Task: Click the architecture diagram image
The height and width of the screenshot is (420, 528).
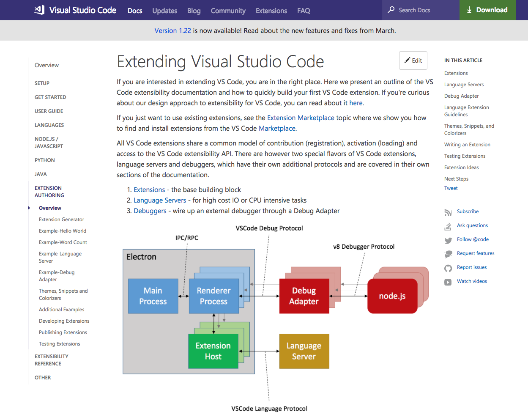Action: (276, 318)
